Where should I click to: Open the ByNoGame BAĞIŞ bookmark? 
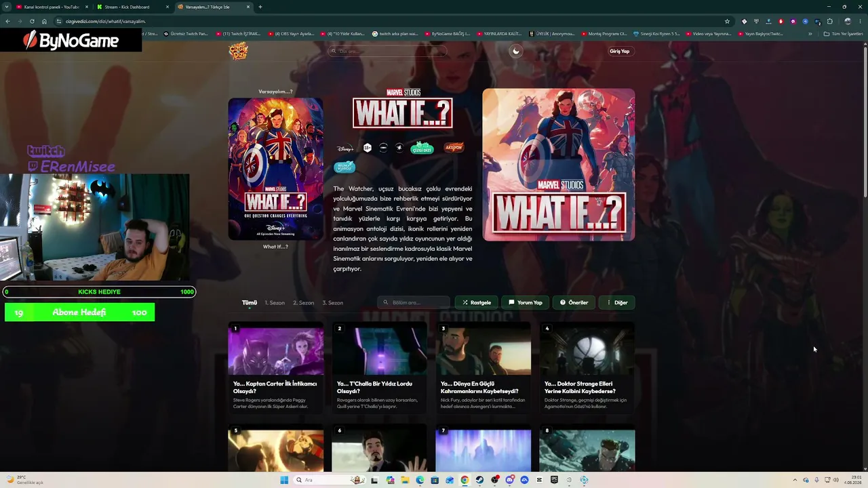tap(447, 33)
